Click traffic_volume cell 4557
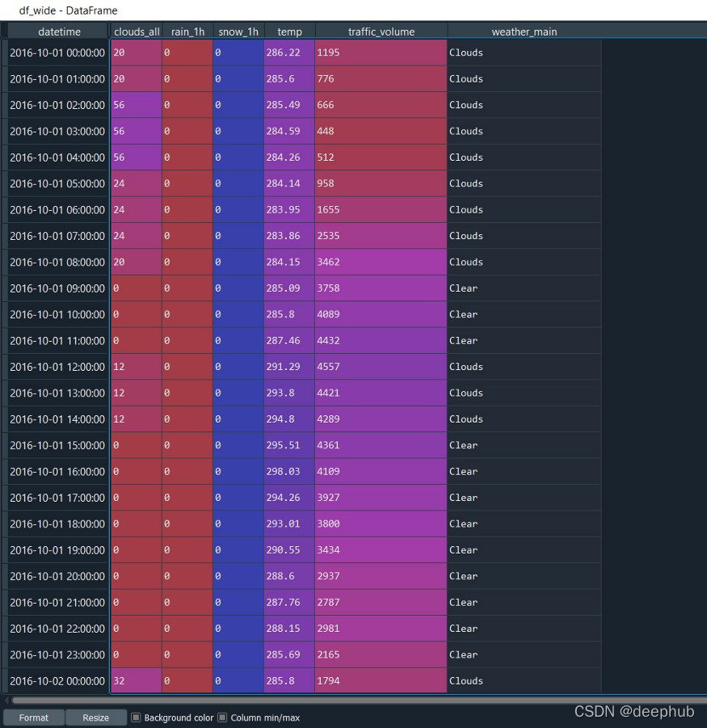This screenshot has width=707, height=728. coord(381,367)
